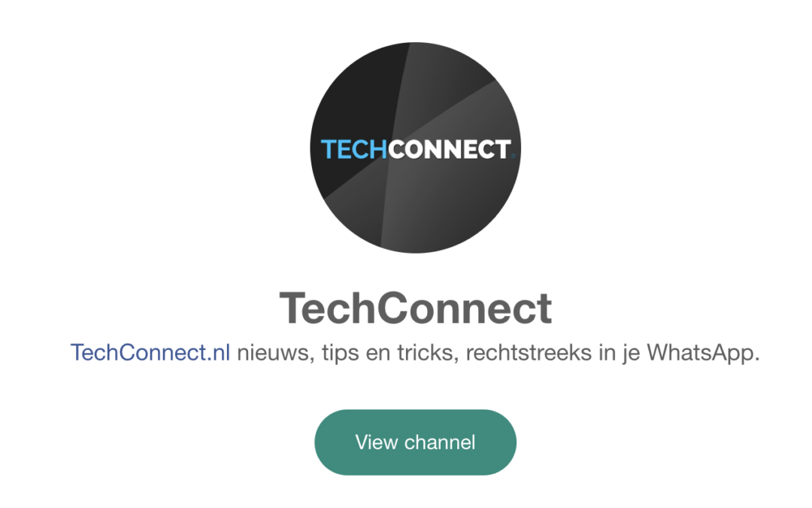Tap the tiny trademark symbol after CONNECT
The height and width of the screenshot is (508, 812).
click(x=513, y=156)
